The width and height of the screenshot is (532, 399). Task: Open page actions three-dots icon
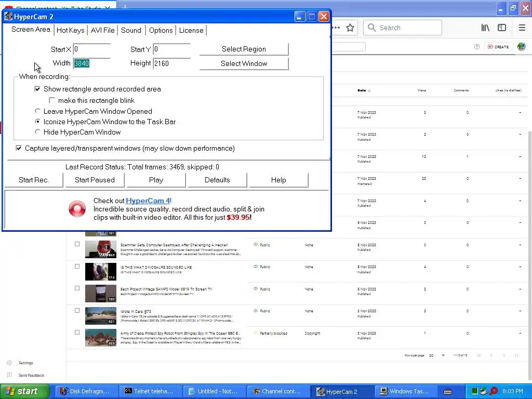[x=336, y=28]
